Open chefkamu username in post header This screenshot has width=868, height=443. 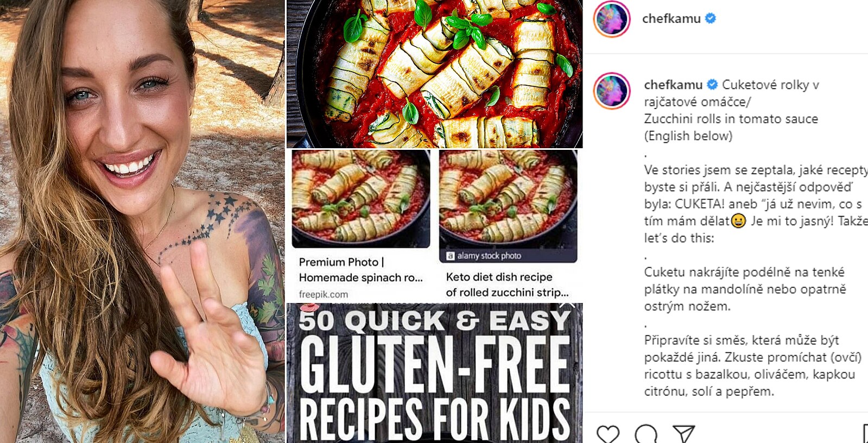[671, 18]
